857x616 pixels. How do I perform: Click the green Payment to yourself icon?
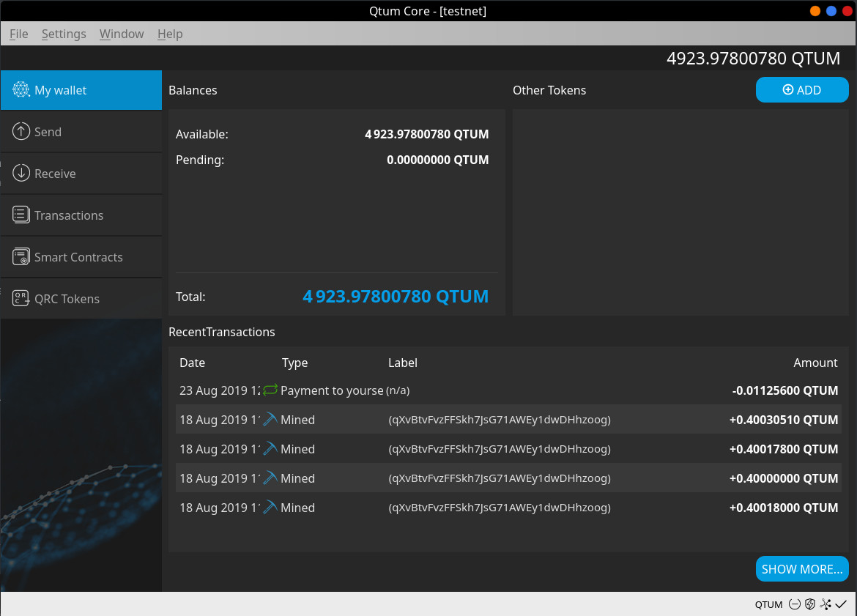click(x=270, y=390)
